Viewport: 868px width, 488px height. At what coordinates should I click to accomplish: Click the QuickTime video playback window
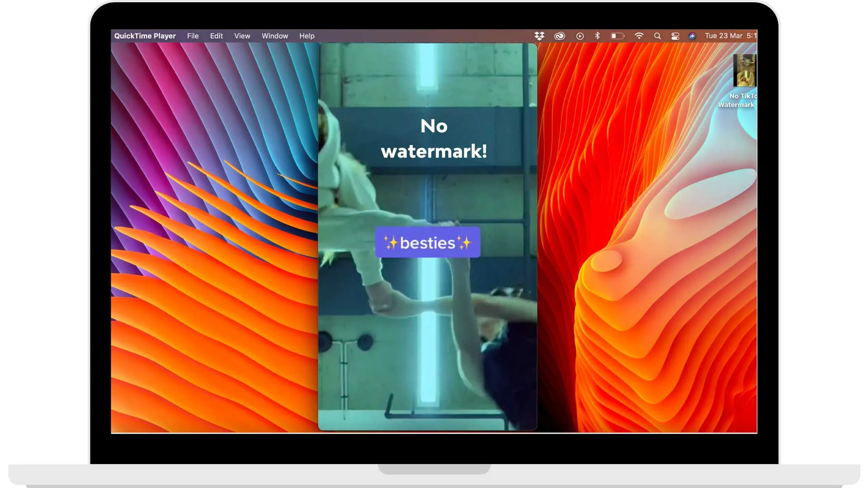click(427, 236)
